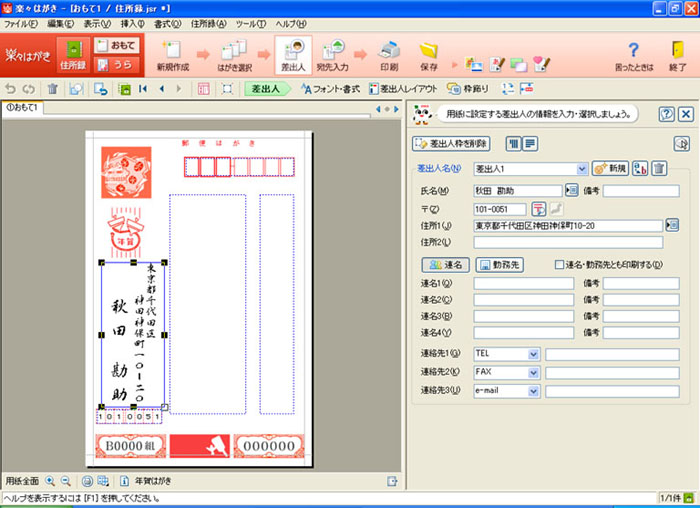Open the 連絡先1 TEL dropdown
Image resolution: width=700 pixels, height=508 pixels.
tap(532, 353)
